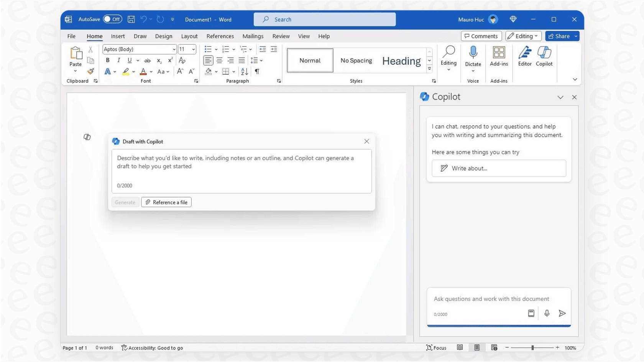Enable Focus mode in the status bar

(436, 347)
